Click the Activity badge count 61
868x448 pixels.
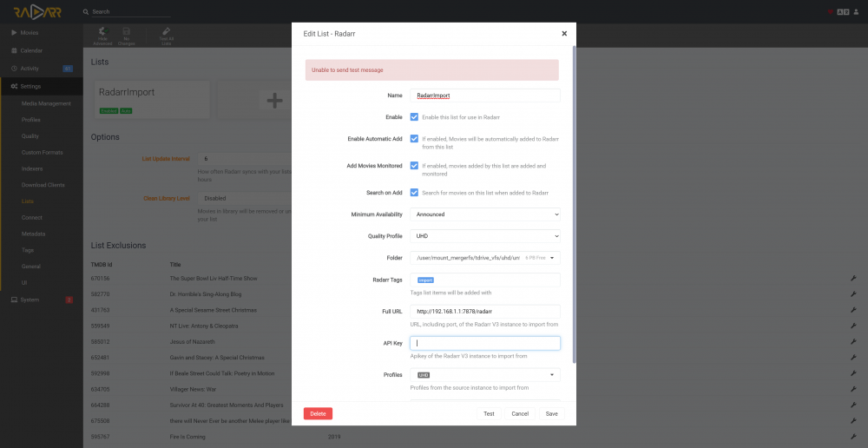[68, 69]
